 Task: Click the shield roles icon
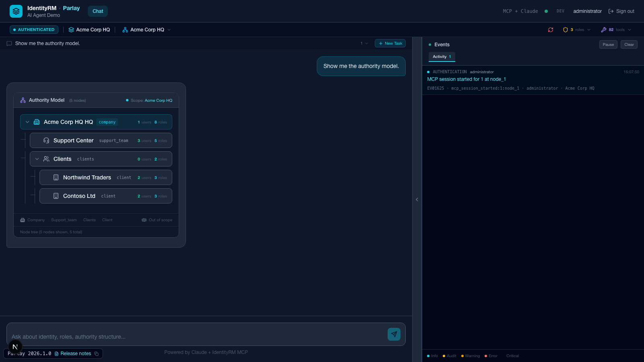(566, 30)
